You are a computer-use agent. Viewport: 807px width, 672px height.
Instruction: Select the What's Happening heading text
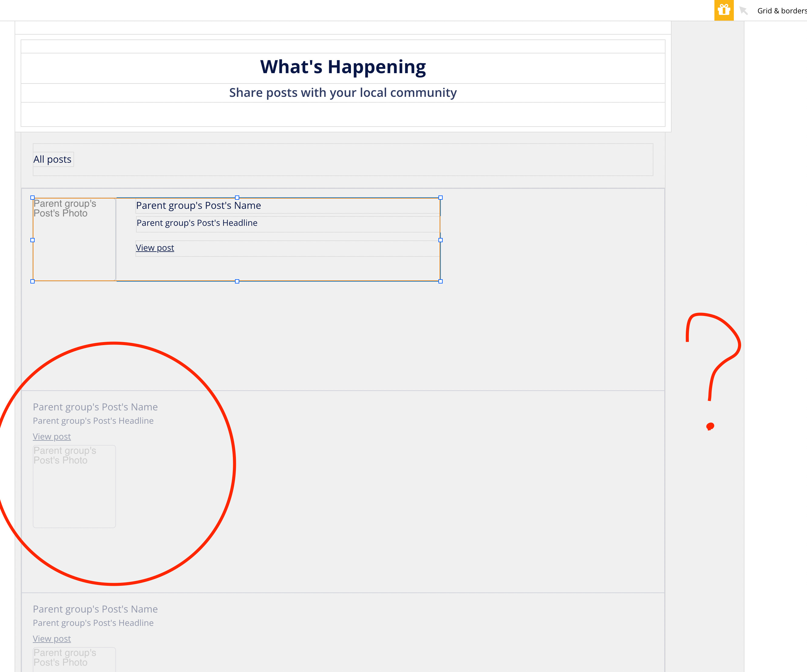(343, 67)
